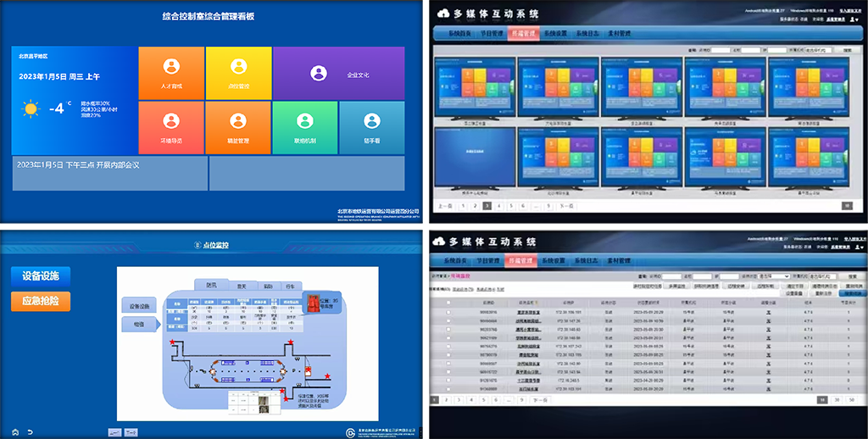Open the 人才育成 tile icon on dashboard

(171, 66)
